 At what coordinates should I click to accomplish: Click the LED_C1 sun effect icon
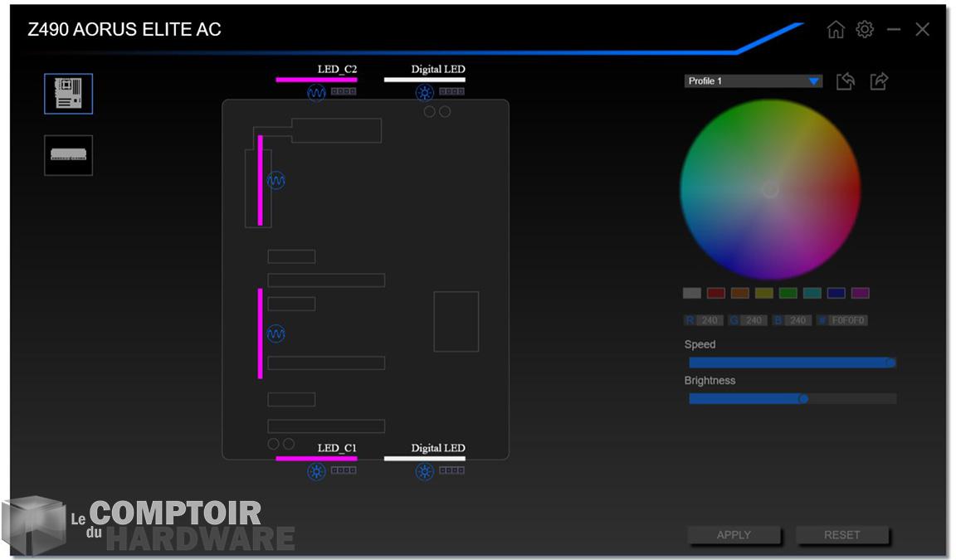point(316,471)
